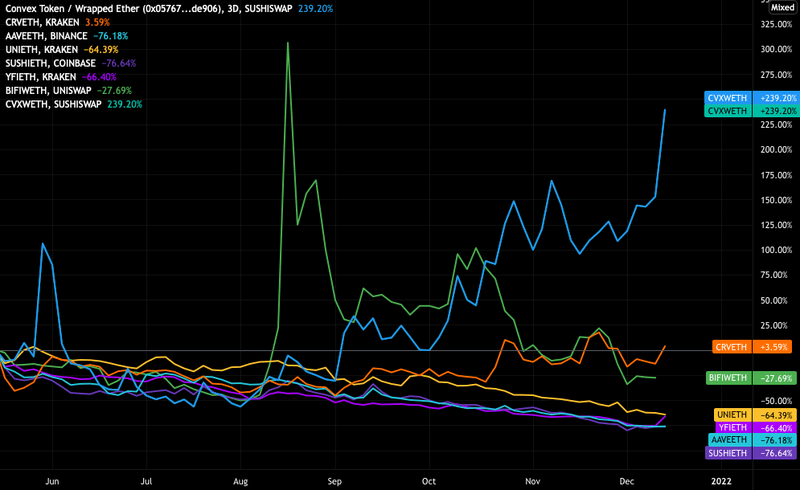Click the Oct label on the time axis
The width and height of the screenshot is (800, 490).
tap(429, 481)
